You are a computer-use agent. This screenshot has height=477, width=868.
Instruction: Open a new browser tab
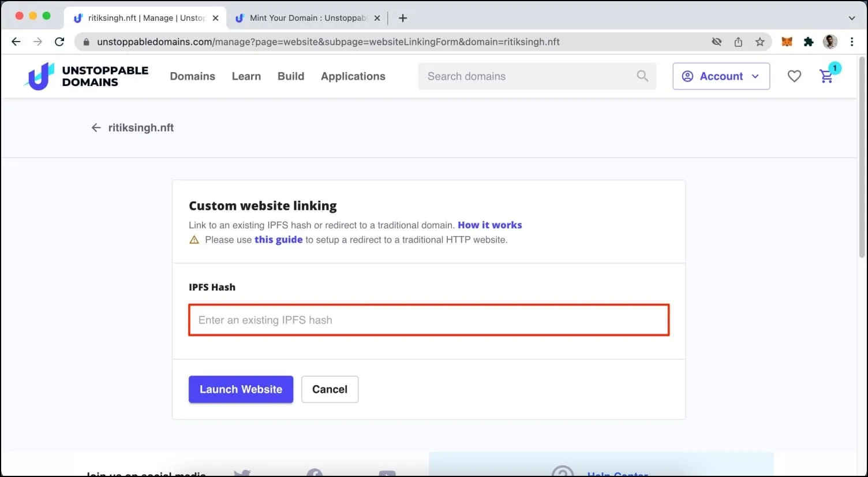click(x=403, y=18)
